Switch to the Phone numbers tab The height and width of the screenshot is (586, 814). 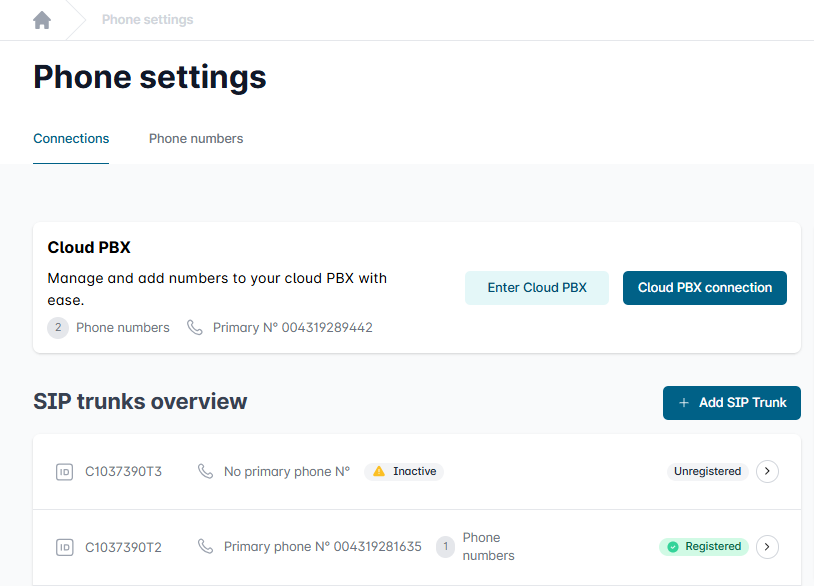click(196, 139)
